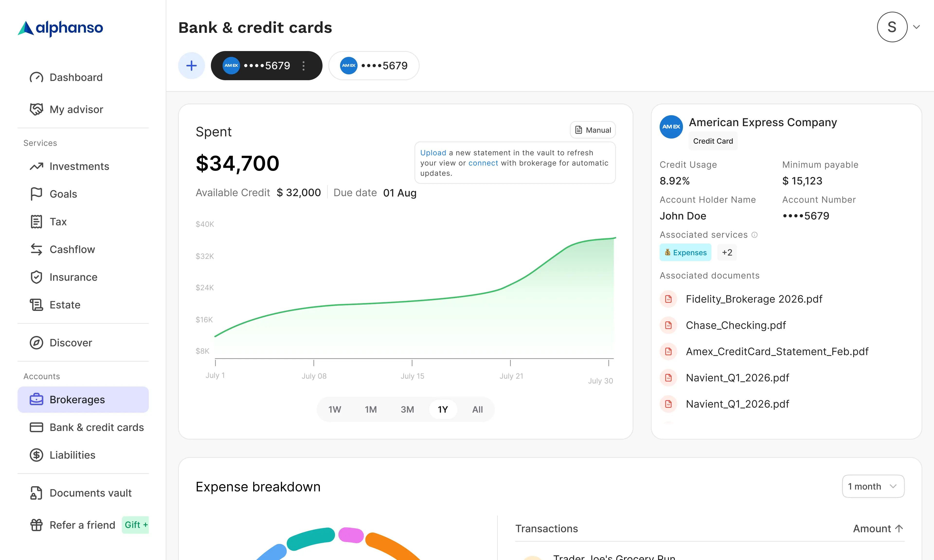This screenshot has width=934, height=560.
Task: Click the Bank & credit cards card icon
Action: (x=36, y=427)
